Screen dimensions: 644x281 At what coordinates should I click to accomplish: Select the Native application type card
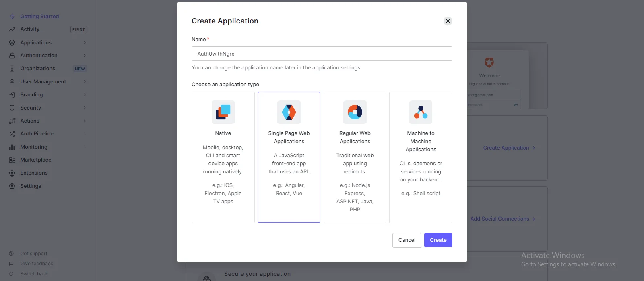point(223,157)
